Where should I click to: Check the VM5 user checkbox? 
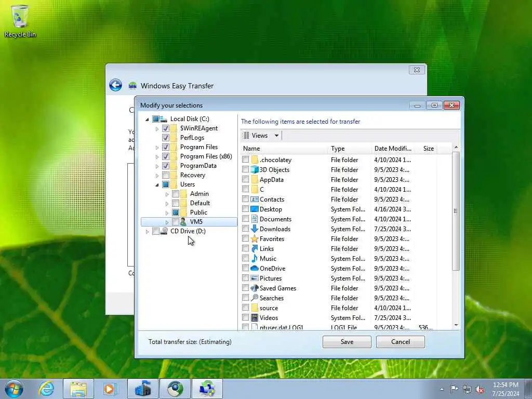tap(176, 222)
